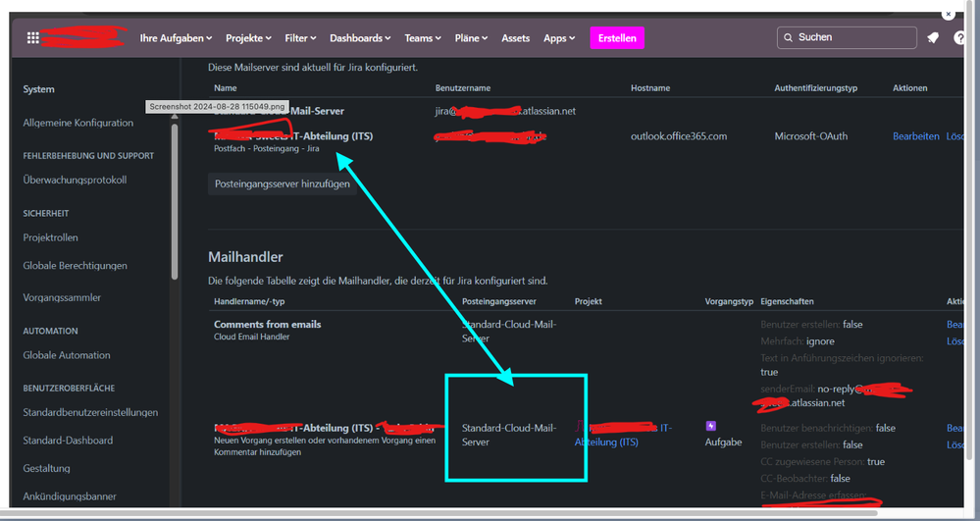Image resolution: width=980 pixels, height=521 pixels.
Task: Click Bearbeiten for the ITS mail server
Action: click(915, 135)
